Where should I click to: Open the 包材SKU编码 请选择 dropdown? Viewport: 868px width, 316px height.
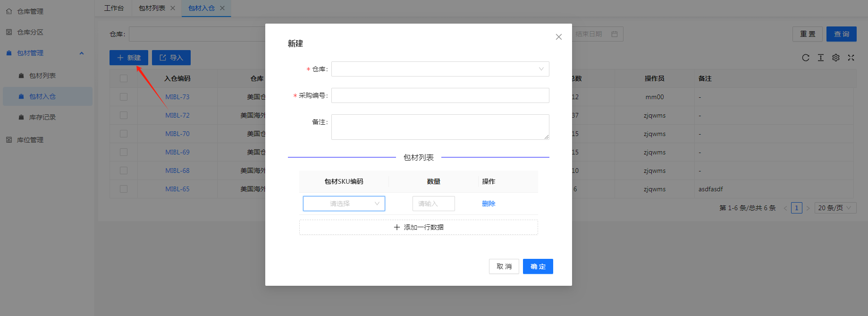[x=344, y=204]
